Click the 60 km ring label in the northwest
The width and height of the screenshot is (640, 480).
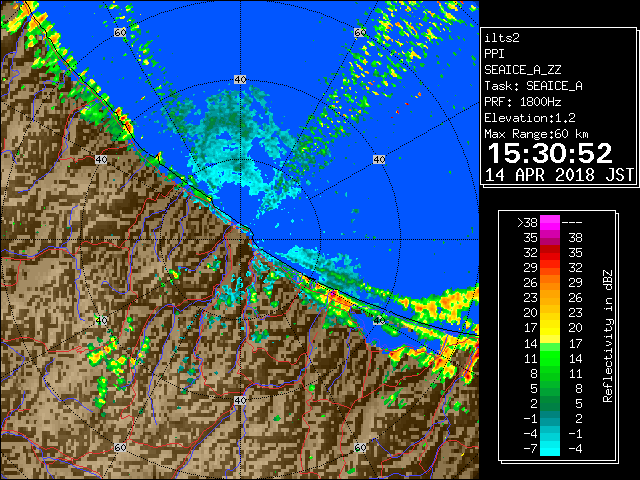120,32
